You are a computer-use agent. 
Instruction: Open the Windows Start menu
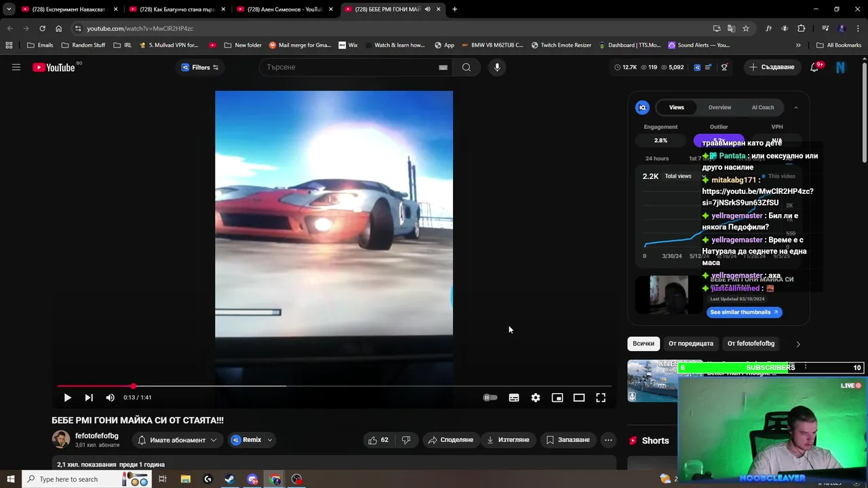coord(10,479)
